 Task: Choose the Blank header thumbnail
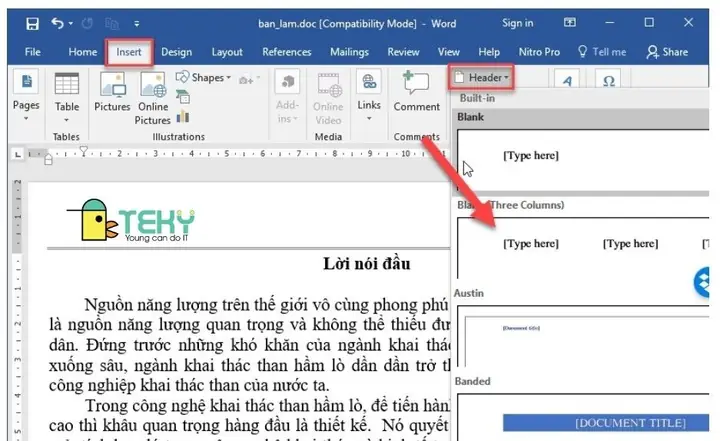point(583,160)
